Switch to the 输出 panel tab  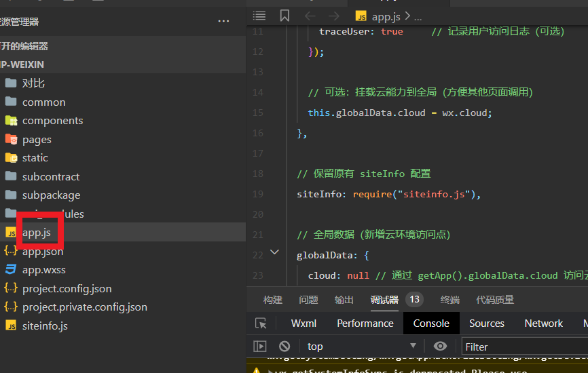(x=344, y=300)
